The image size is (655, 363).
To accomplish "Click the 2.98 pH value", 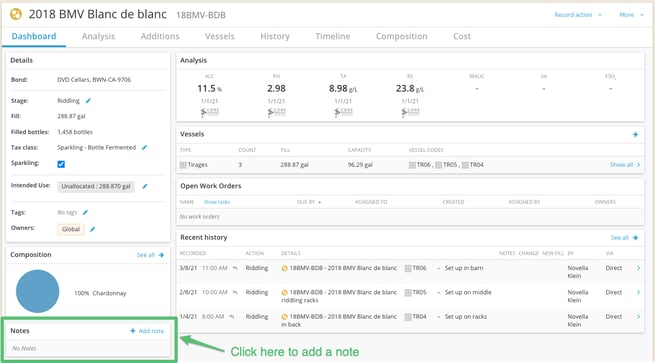I will coord(277,89).
